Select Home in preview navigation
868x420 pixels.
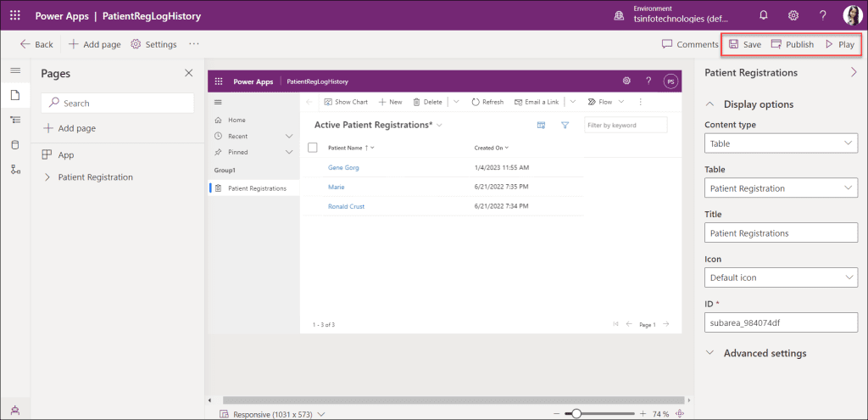230,120
